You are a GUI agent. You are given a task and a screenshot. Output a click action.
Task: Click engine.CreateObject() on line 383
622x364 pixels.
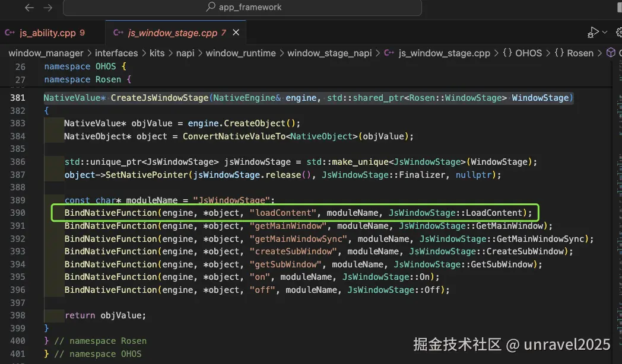click(x=242, y=123)
